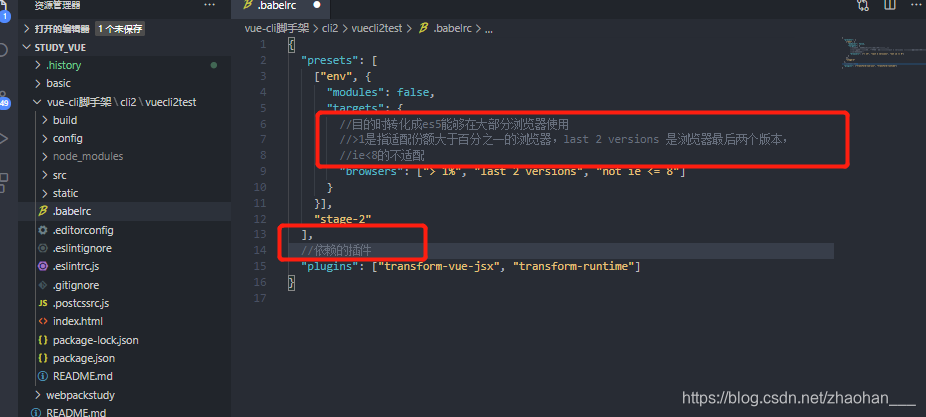Click the .editorconfig gear file icon
This screenshot has height=417, width=926.
point(43,230)
